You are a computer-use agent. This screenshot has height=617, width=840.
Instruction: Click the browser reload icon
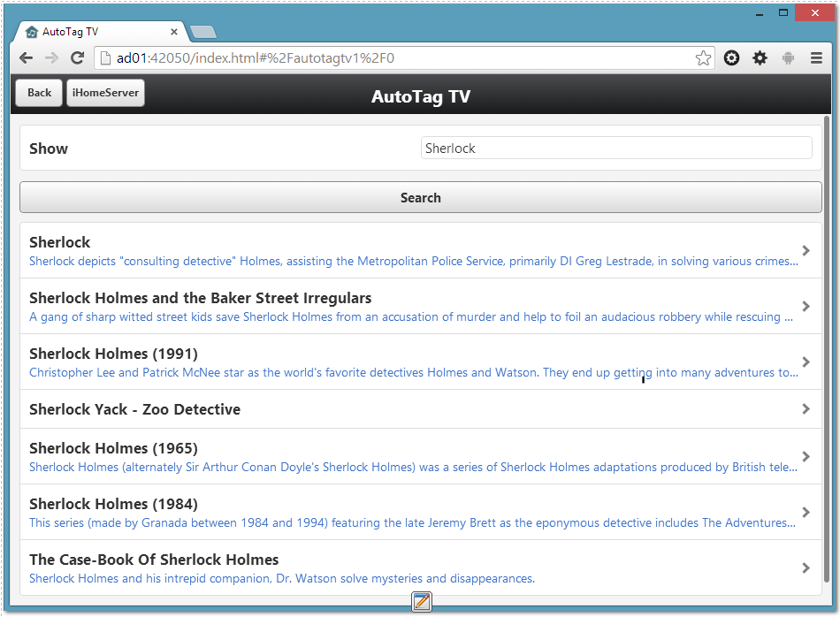77,58
